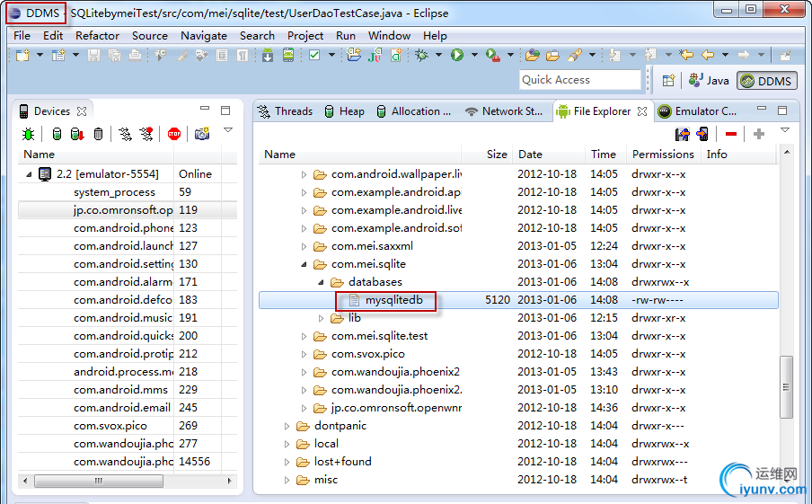
Task: Close the File Explorer tab
Action: click(x=642, y=111)
